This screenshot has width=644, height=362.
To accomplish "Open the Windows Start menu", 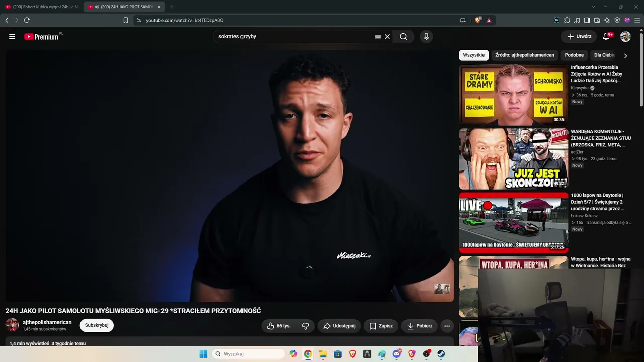I will tap(203, 354).
